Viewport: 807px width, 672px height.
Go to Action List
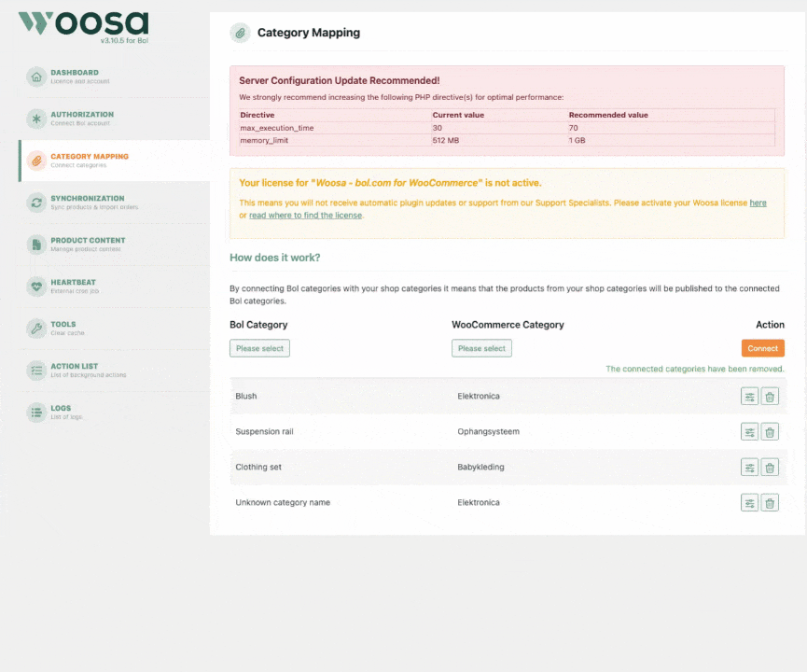point(114,371)
